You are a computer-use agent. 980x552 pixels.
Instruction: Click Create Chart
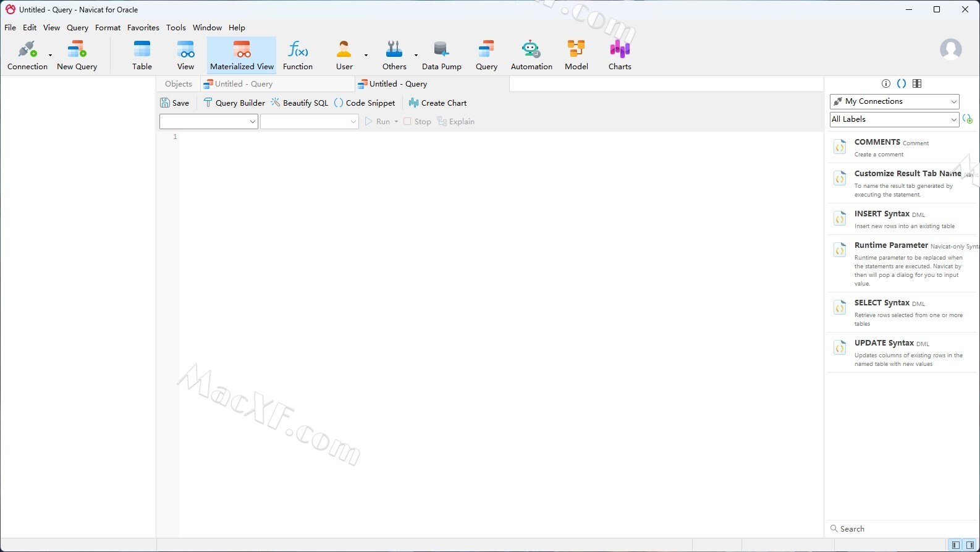coord(437,103)
